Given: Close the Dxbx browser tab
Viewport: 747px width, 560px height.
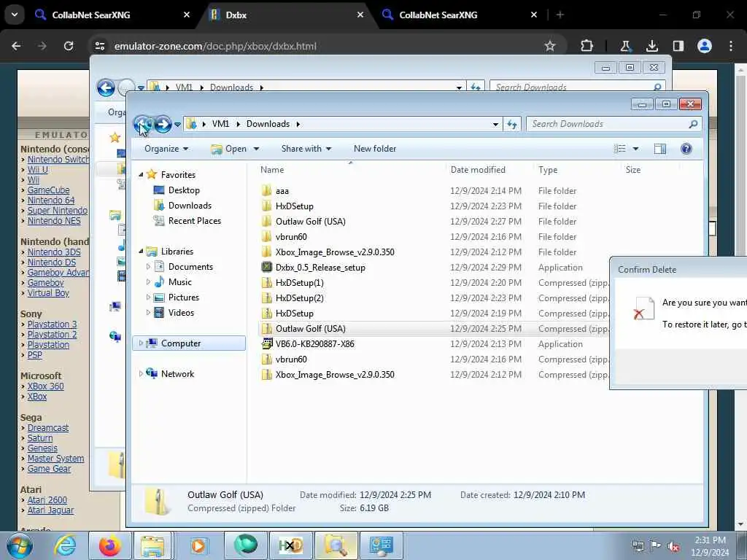Looking at the screenshot, I should point(360,15).
